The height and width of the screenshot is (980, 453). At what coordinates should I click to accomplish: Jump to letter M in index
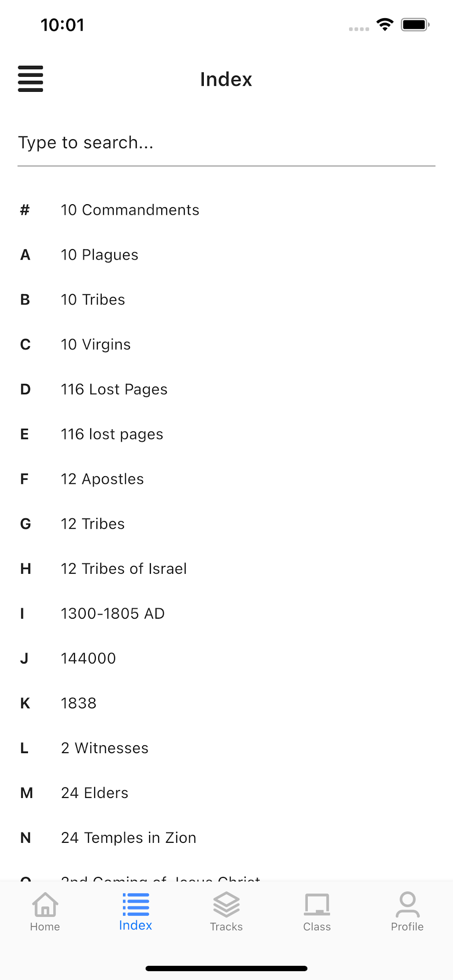click(x=27, y=793)
